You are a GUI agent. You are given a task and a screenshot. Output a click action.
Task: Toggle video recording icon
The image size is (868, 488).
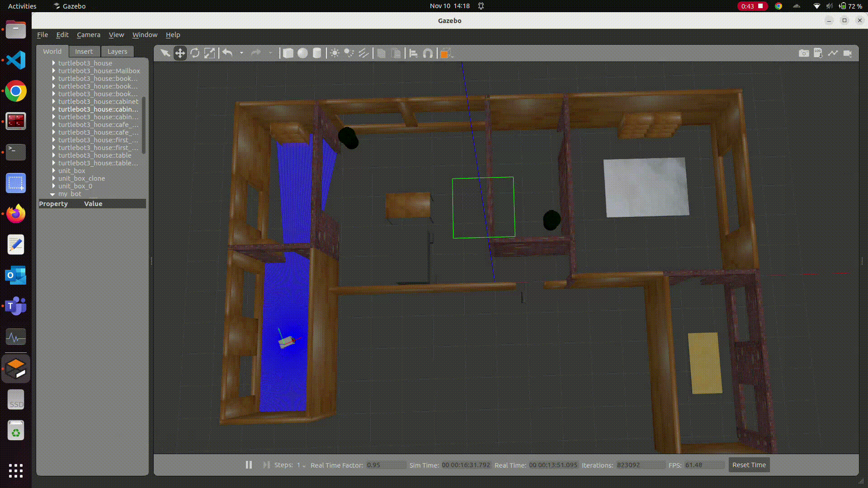pos(848,53)
